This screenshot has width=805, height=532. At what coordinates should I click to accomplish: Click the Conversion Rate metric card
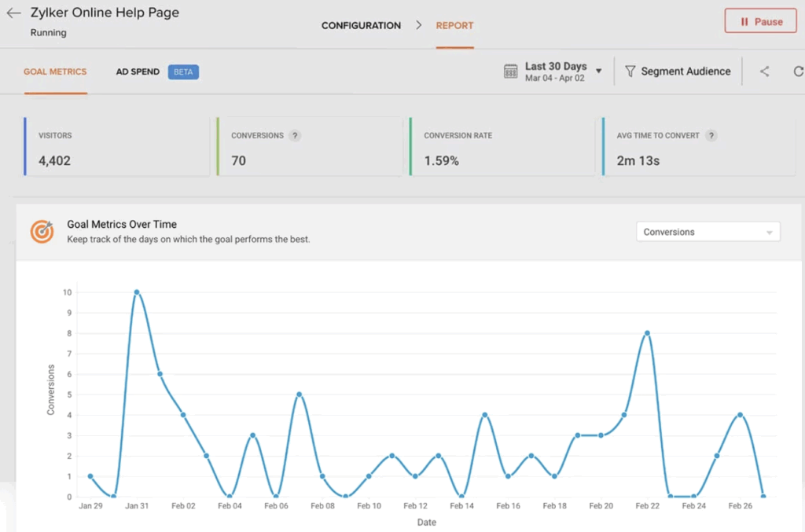502,148
